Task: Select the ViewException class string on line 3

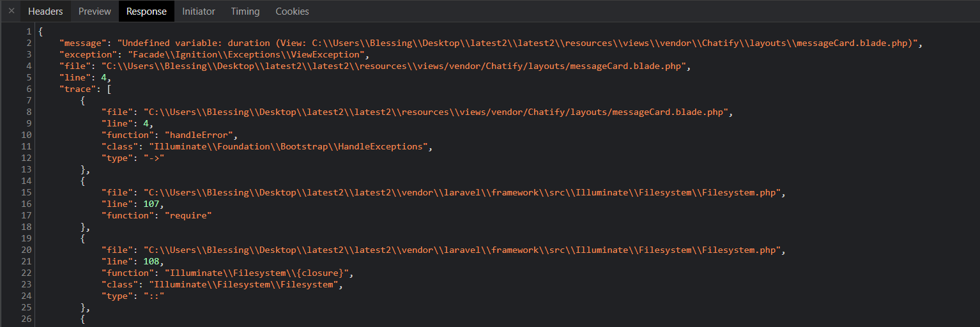Action: (246, 55)
